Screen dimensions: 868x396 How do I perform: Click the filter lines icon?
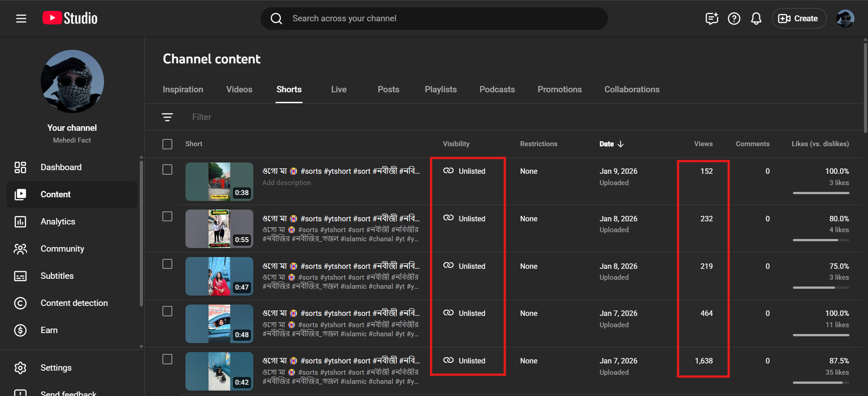click(x=167, y=117)
